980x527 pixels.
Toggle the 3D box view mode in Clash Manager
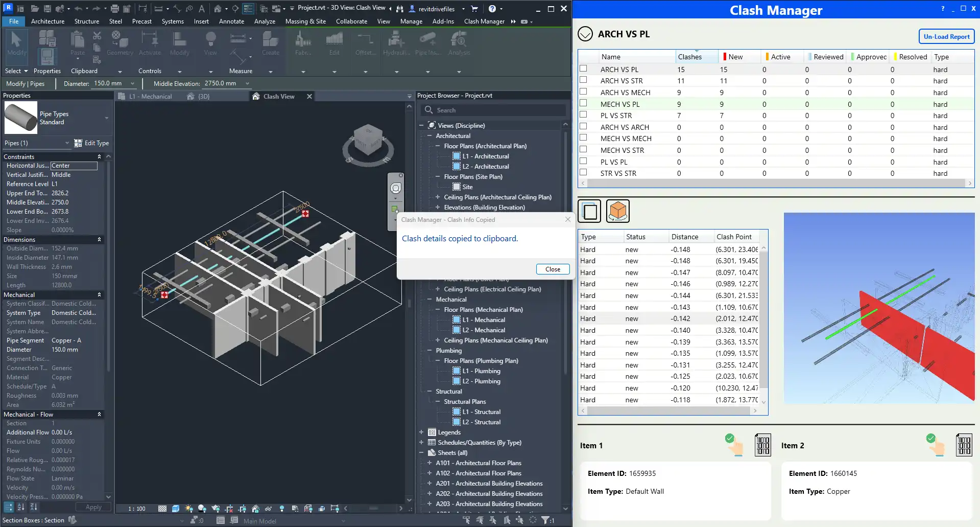[617, 211]
